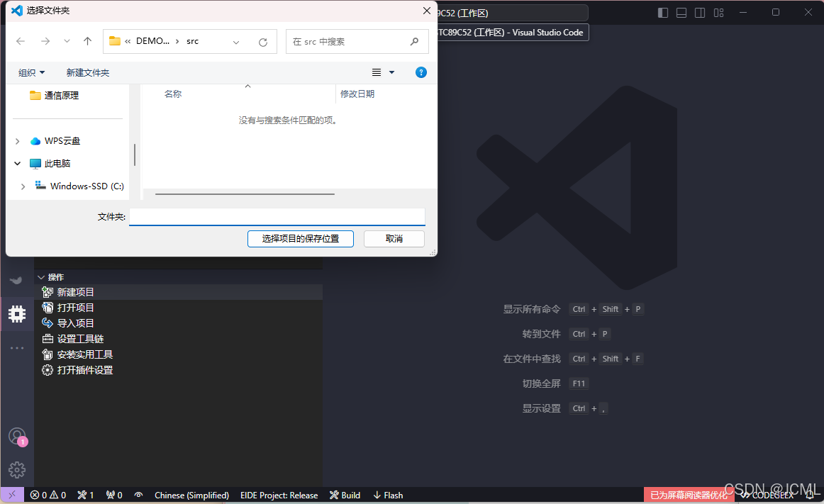The width and height of the screenshot is (824, 504).
Task: Click the VS Code command center title bar
Action: pos(513,13)
